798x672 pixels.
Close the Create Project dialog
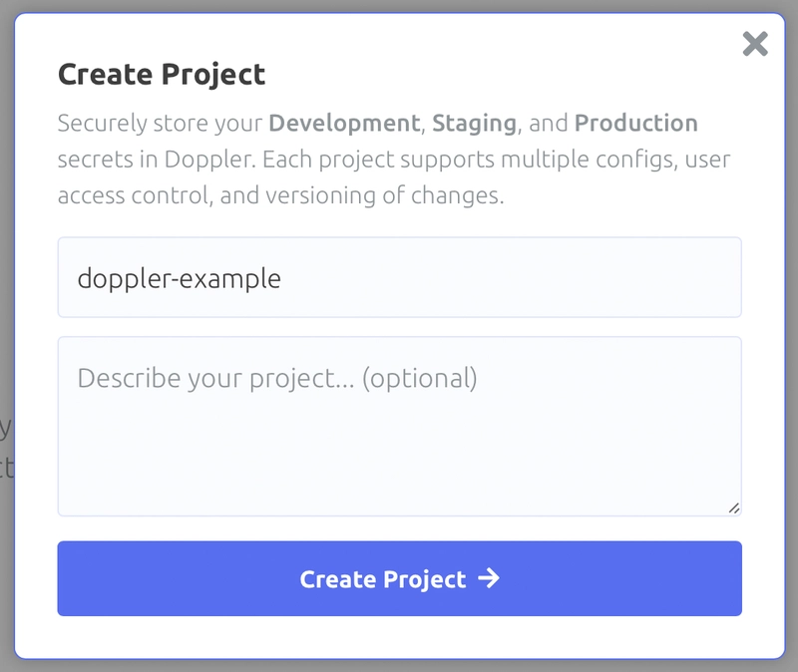pyautogui.click(x=755, y=44)
